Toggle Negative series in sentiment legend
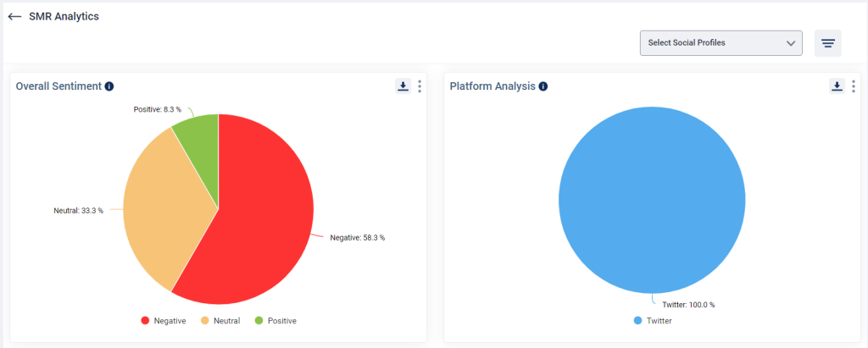The height and width of the screenshot is (348, 868). point(164,320)
